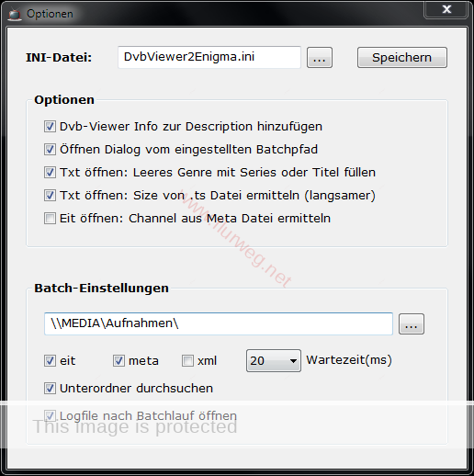Enable the xml checkbox
Viewport: 474px width, 476px height.
(187, 360)
